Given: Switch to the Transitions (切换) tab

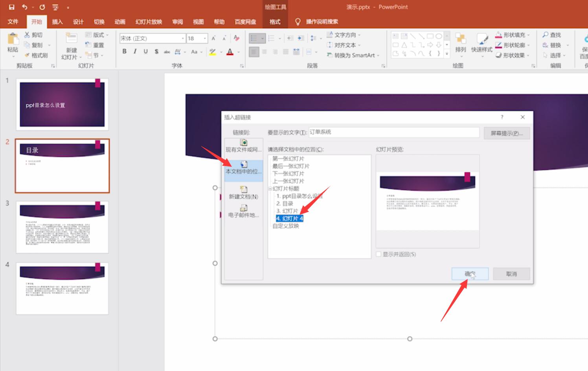Looking at the screenshot, I should 99,22.
